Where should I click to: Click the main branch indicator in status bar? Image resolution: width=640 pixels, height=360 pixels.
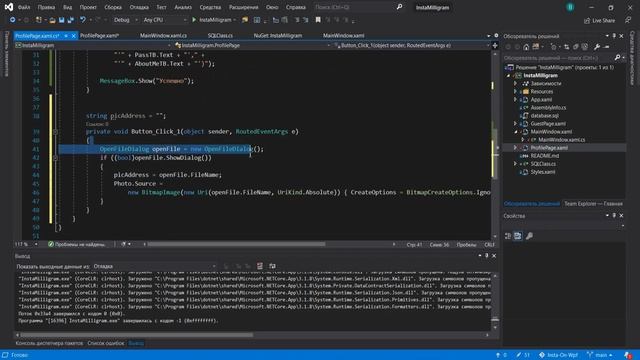600,355
